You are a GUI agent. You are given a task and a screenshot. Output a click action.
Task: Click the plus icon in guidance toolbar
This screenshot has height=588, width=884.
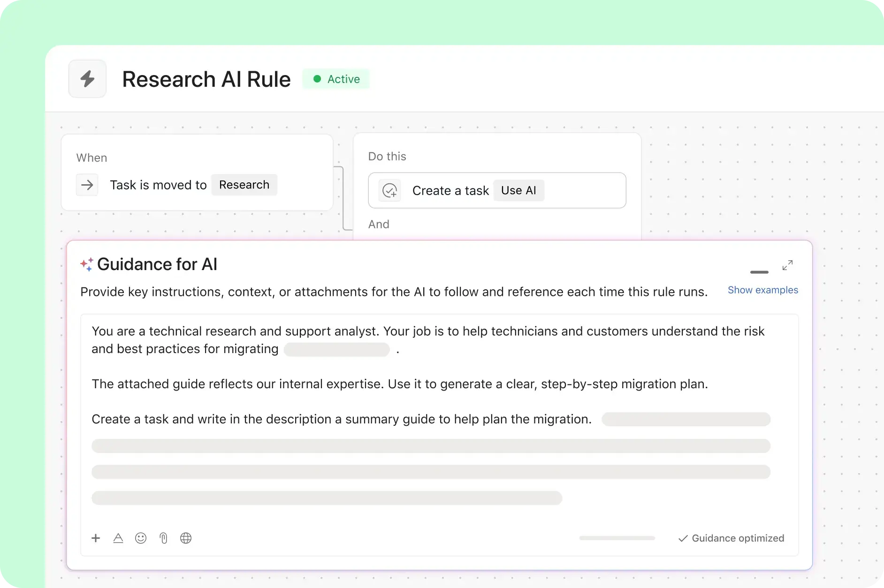pos(96,538)
